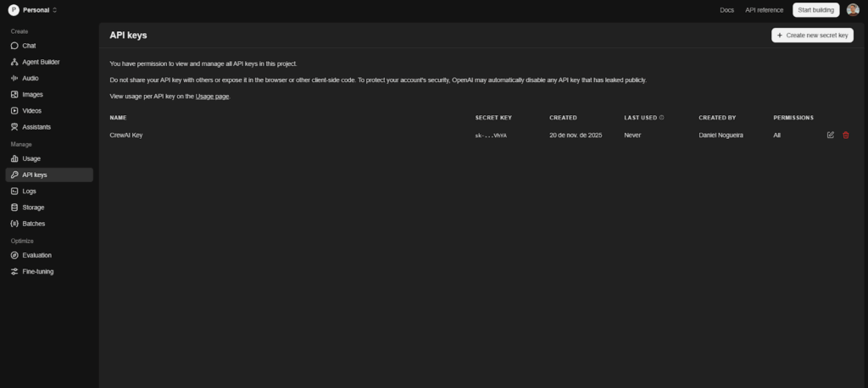
Task: Click the Logs terminal icon
Action: pyautogui.click(x=14, y=191)
